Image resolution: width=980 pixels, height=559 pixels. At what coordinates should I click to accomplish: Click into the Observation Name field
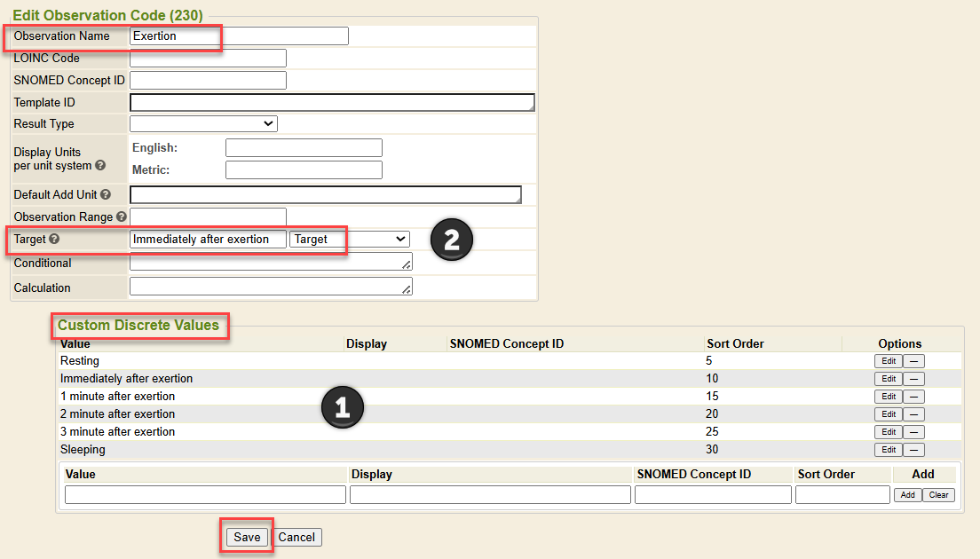click(x=239, y=36)
